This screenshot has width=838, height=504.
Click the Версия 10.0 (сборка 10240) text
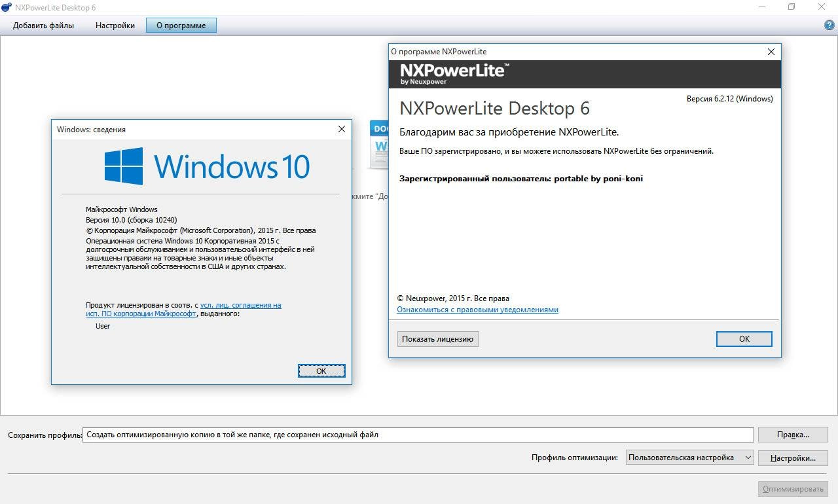coord(132,220)
